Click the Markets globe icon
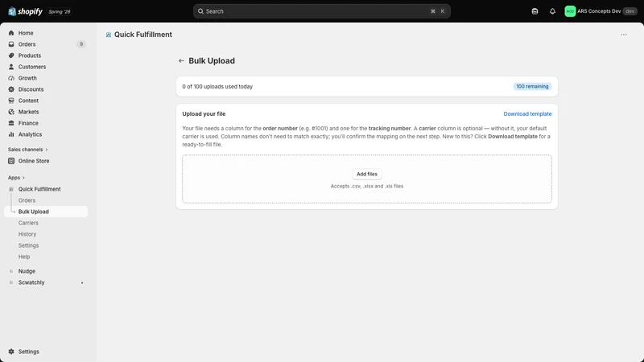This screenshot has height=362, width=644. point(11,112)
